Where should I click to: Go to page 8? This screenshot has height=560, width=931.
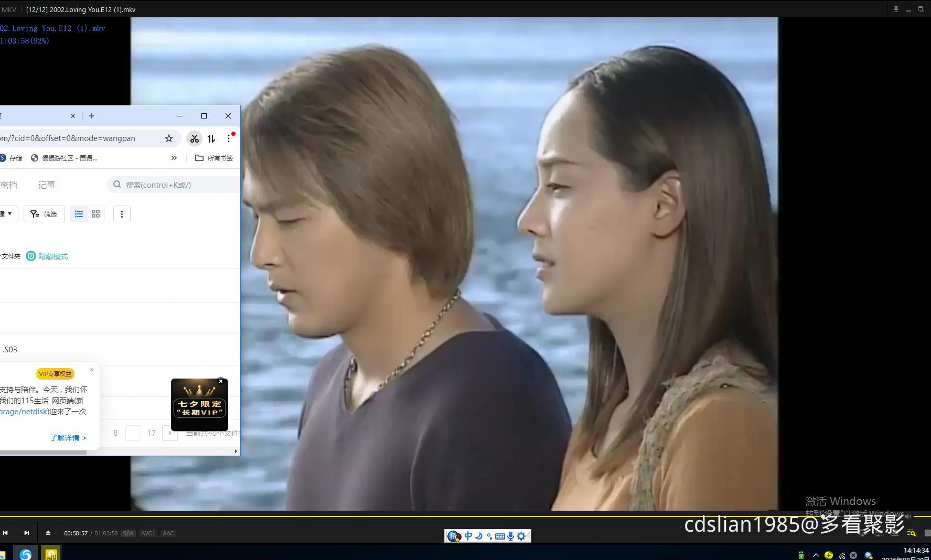point(115,433)
